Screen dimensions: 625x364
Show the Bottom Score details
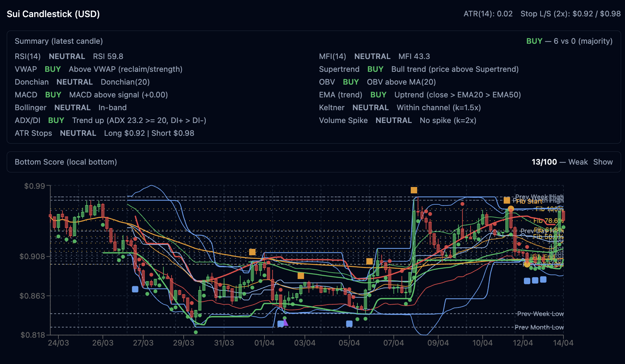603,162
